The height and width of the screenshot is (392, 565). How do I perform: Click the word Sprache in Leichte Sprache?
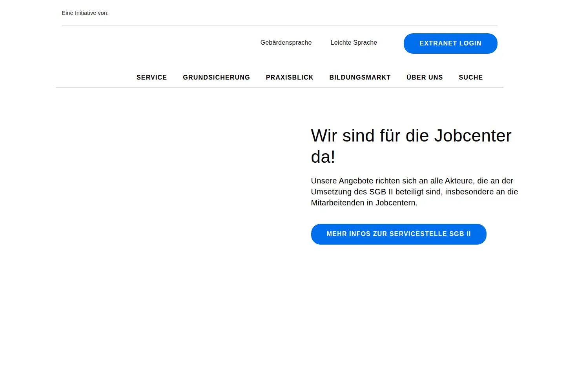pos(365,42)
